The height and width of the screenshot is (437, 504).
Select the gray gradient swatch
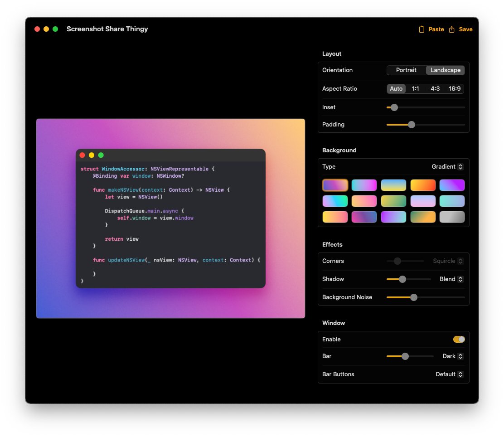coord(452,217)
